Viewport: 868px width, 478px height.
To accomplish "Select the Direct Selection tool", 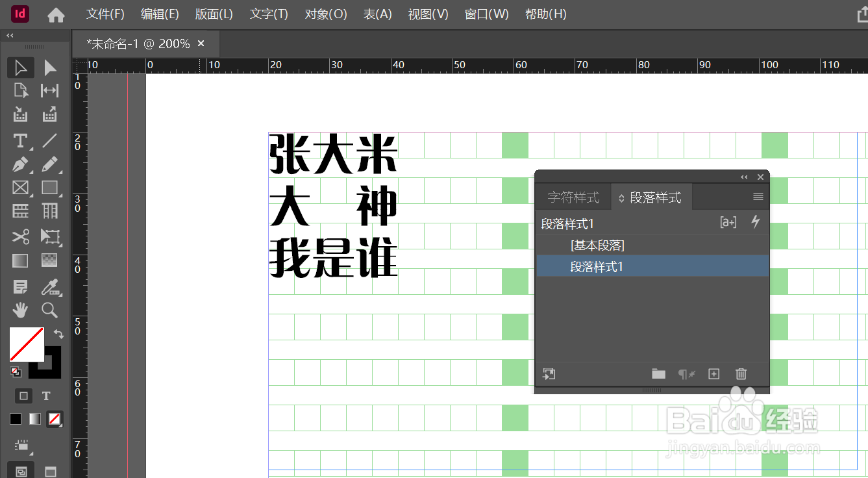I will [x=50, y=68].
